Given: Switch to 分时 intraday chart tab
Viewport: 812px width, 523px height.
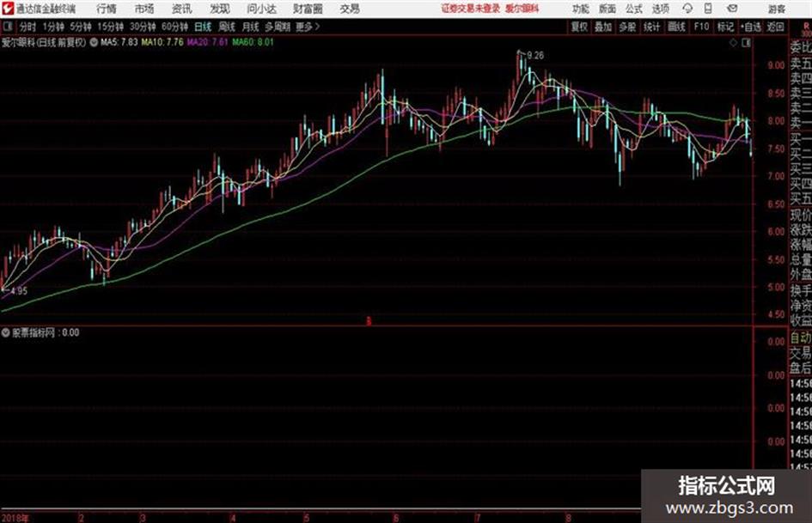Looking at the screenshot, I should [x=27, y=27].
